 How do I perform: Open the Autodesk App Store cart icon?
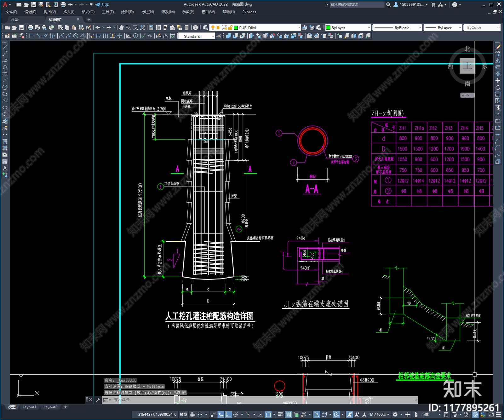(x=433, y=4)
